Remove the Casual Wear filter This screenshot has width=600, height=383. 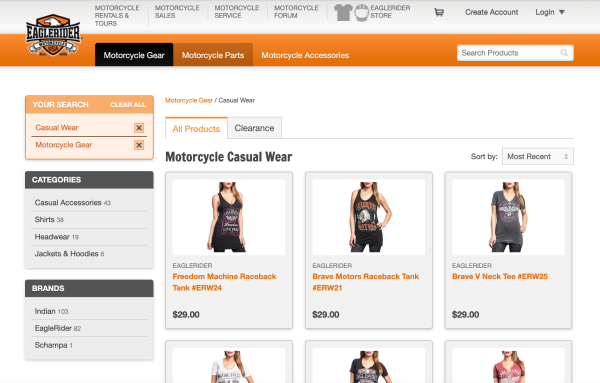click(139, 128)
